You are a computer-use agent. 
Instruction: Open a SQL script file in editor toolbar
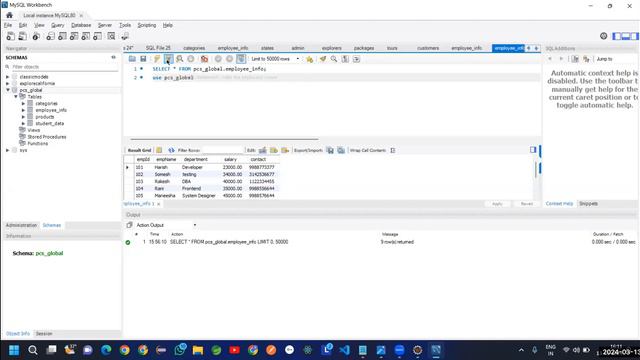[132, 59]
